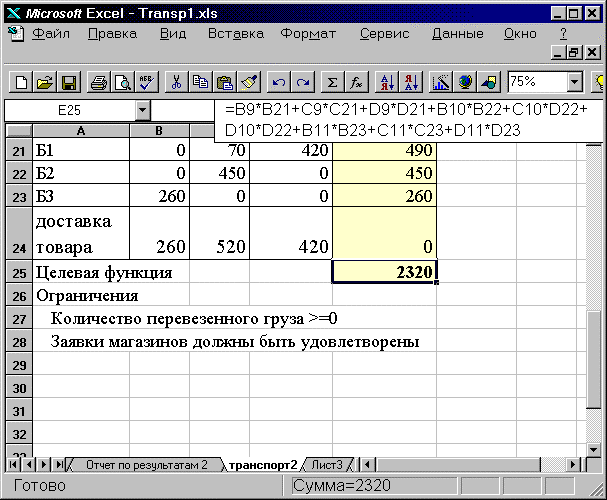This screenshot has width=607, height=500.
Task: Click 'Заявки магазинов должны быть удовлетворены' text
Action: click(235, 342)
